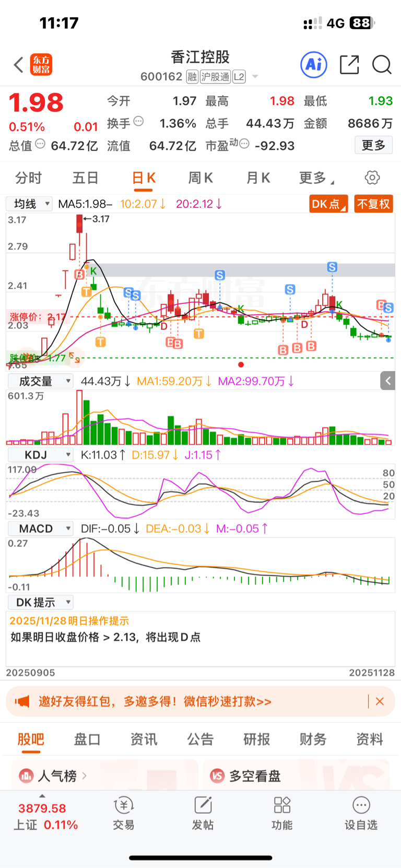
Task: Toggle the DK点 indicator button
Action: click(329, 204)
